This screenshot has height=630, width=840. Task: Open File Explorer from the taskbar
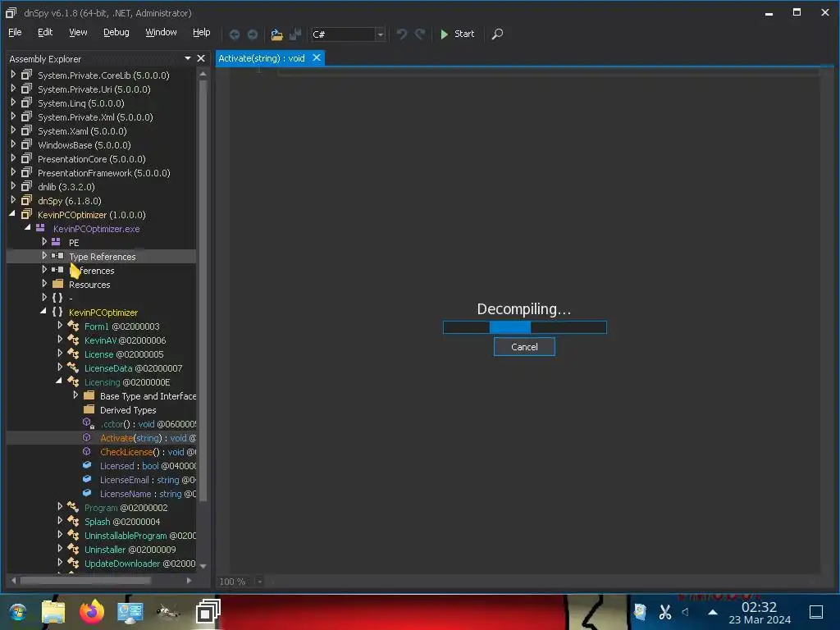coord(53,612)
